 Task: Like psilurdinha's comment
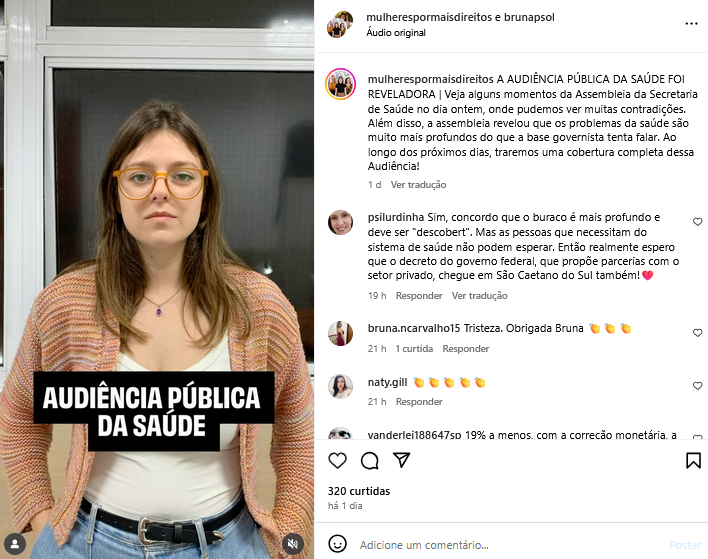[698, 222]
